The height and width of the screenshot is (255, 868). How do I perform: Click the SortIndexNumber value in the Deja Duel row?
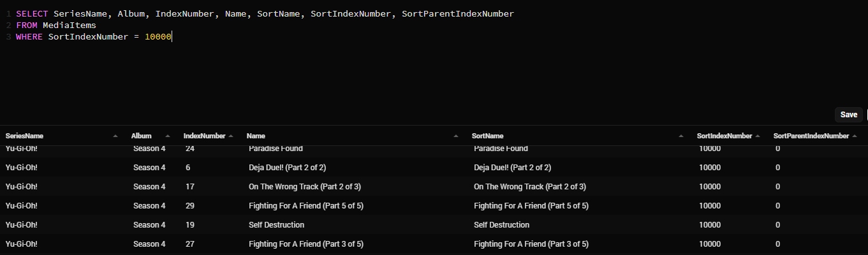coord(710,168)
